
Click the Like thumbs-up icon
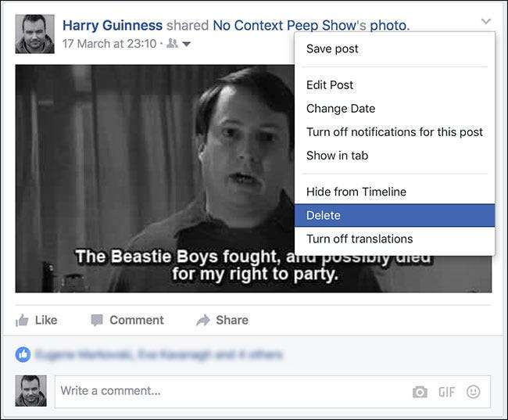coord(22,320)
